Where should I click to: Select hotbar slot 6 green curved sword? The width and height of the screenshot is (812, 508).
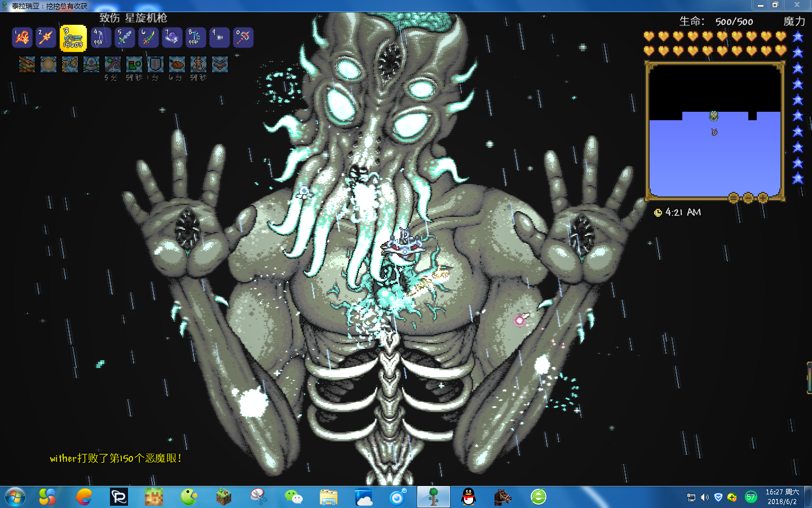click(148, 38)
